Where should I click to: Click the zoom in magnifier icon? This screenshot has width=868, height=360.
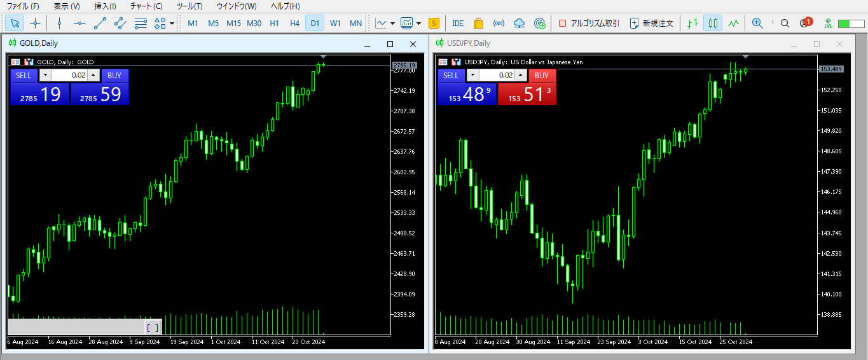(757, 24)
